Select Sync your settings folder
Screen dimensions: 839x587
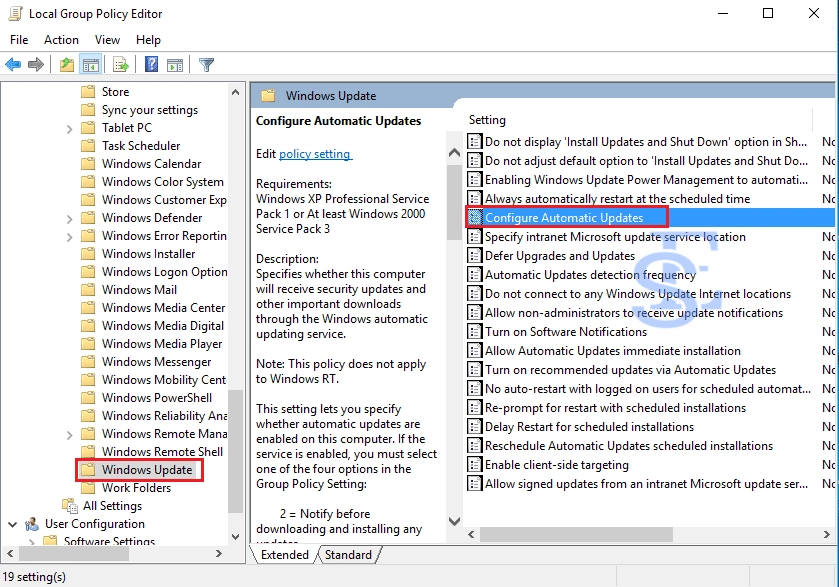[x=150, y=110]
